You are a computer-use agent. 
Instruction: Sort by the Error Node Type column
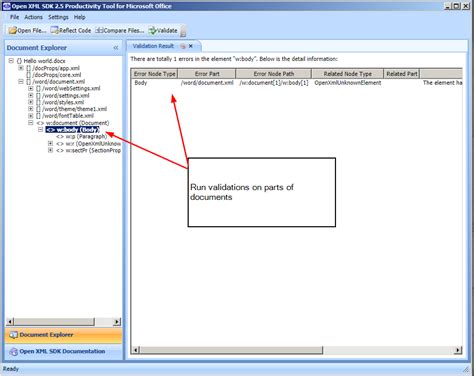(154, 74)
